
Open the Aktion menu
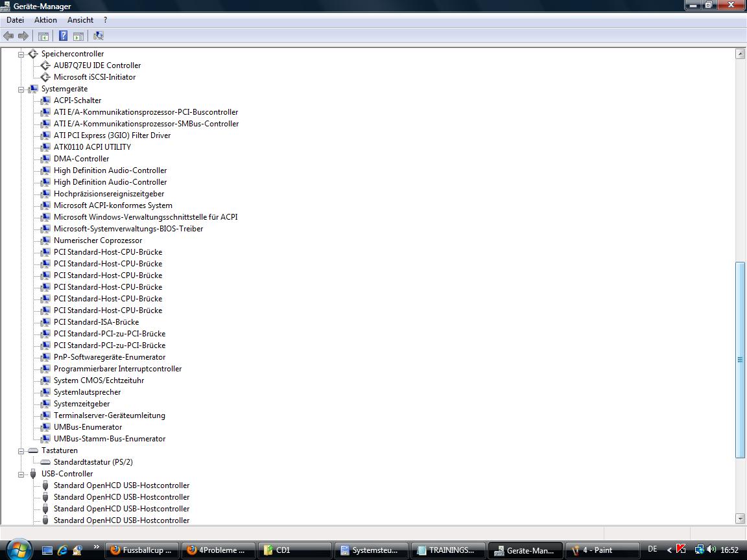click(46, 20)
